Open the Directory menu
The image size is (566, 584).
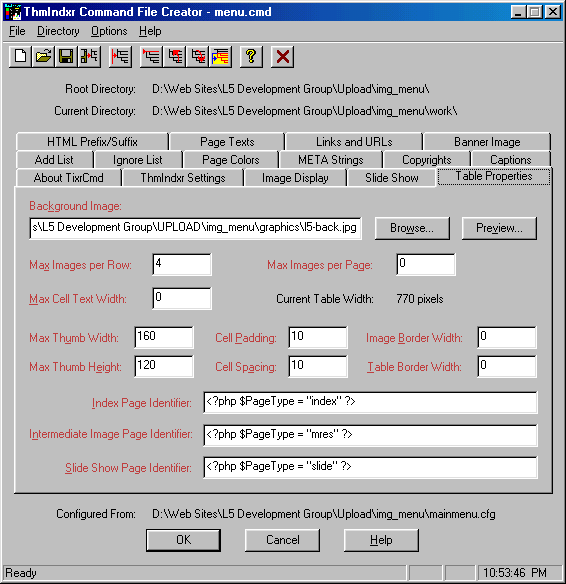[x=58, y=31]
